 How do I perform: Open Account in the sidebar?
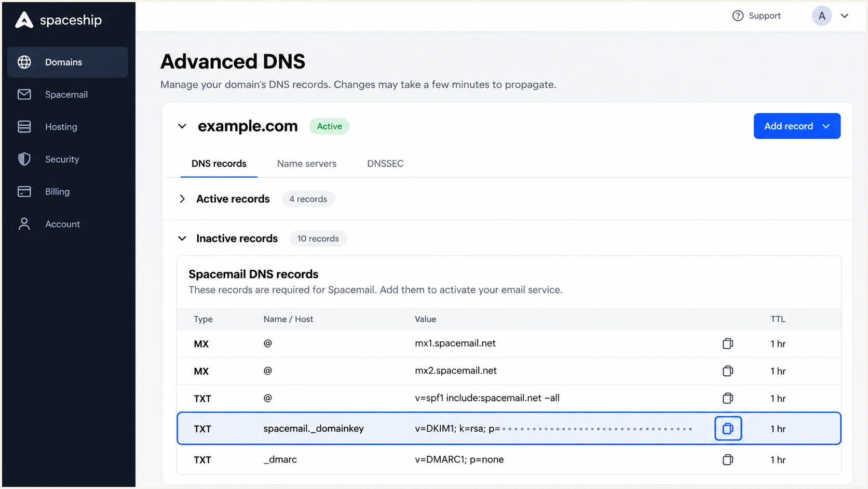[x=67, y=224]
